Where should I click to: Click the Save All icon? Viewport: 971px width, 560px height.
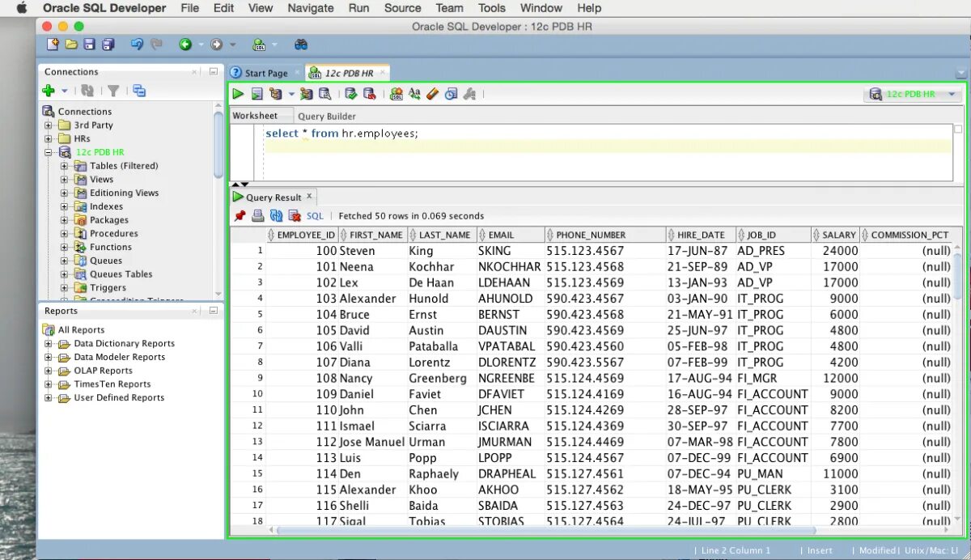click(x=108, y=45)
